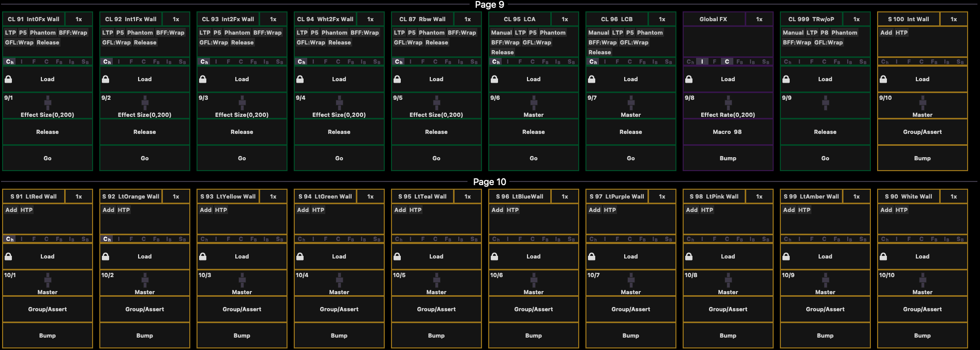This screenshot has height=350, width=980.
Task: Click the lock icon on S 94 LtGreen Wall
Action: click(x=300, y=256)
